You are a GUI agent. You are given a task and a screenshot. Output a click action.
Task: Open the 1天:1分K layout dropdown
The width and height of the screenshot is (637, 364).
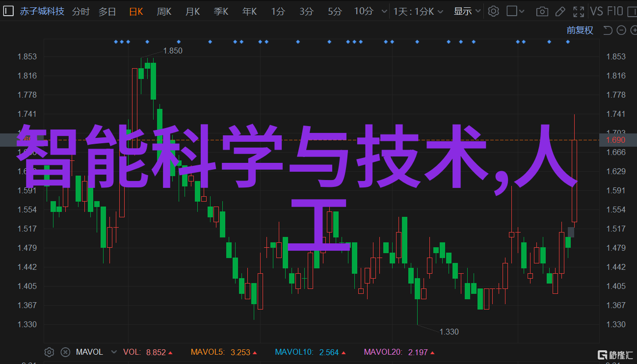[418, 11]
